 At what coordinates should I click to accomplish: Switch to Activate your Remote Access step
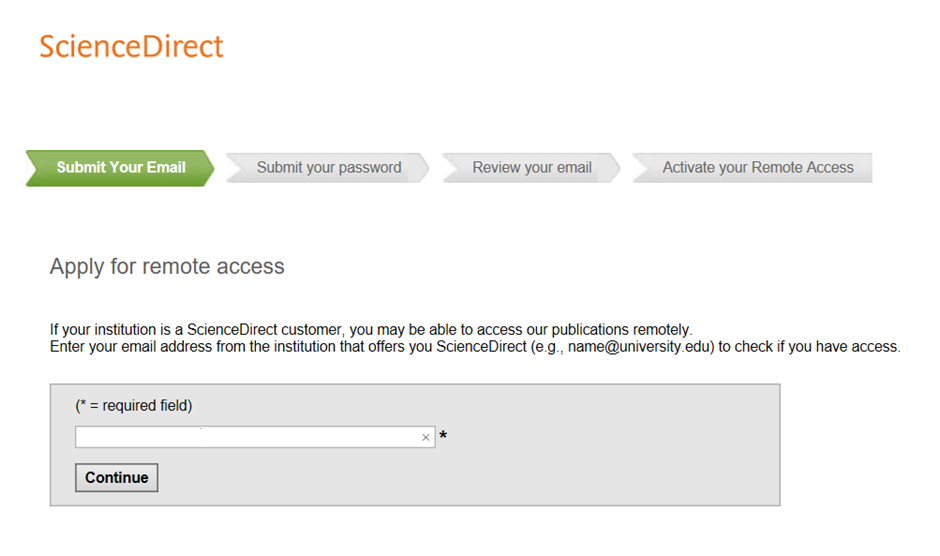pos(757,168)
